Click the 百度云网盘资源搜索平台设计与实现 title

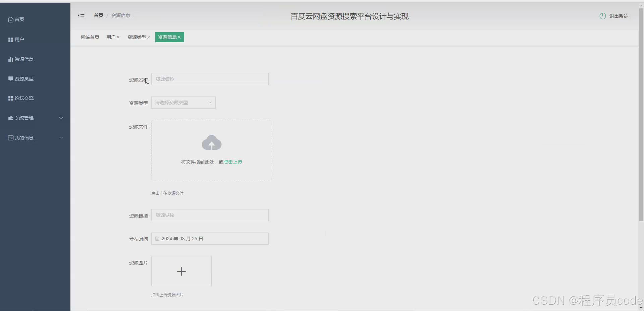point(350,16)
